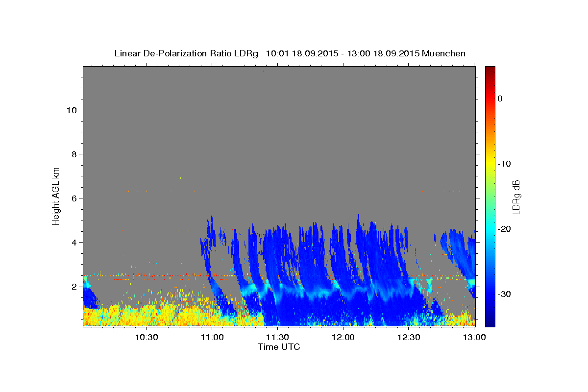588x392 pixels.
Task: Click the '12:00' time tick label
Action: point(343,338)
